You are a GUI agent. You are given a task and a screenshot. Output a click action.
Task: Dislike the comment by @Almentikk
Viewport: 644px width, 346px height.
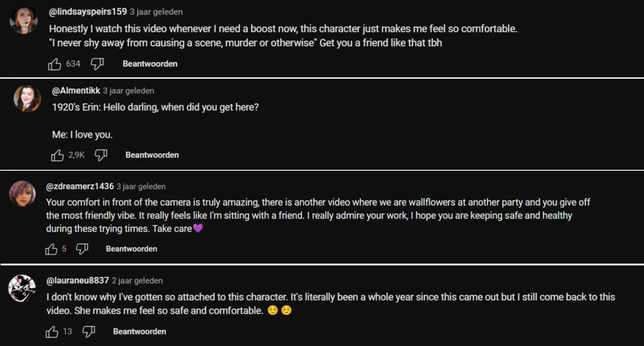pyautogui.click(x=100, y=155)
